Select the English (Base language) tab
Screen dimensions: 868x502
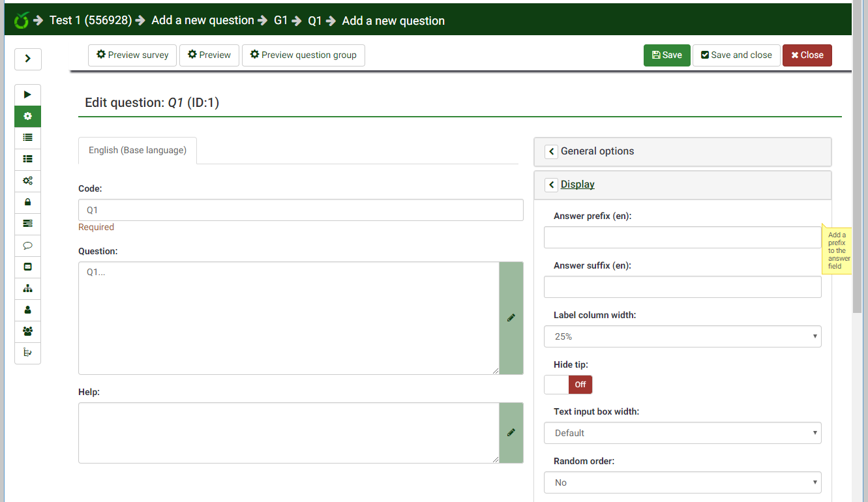point(138,150)
